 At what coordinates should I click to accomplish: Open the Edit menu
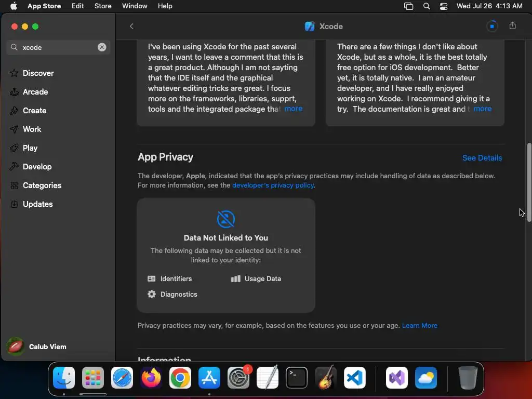click(x=78, y=6)
